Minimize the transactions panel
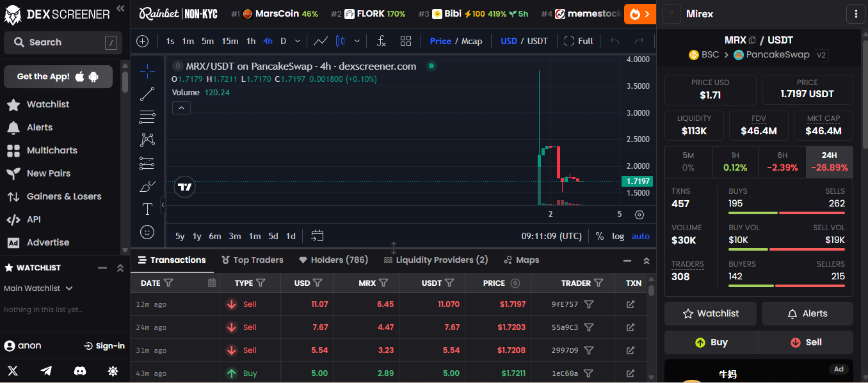The image size is (868, 383). point(628,260)
